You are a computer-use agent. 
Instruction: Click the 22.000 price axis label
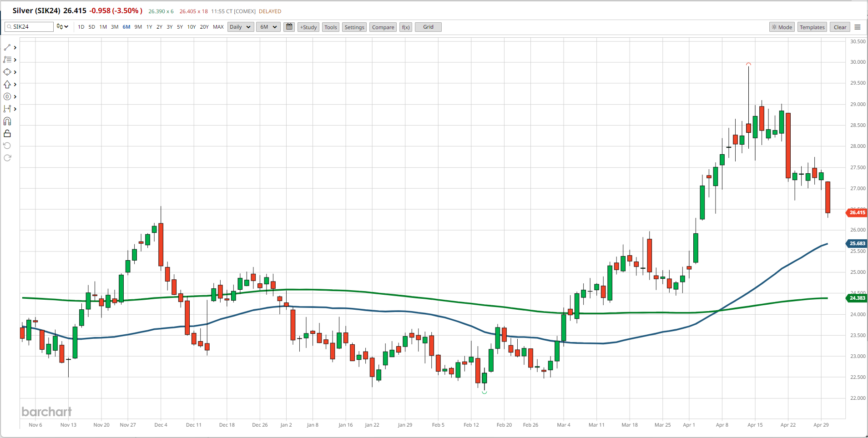point(858,398)
